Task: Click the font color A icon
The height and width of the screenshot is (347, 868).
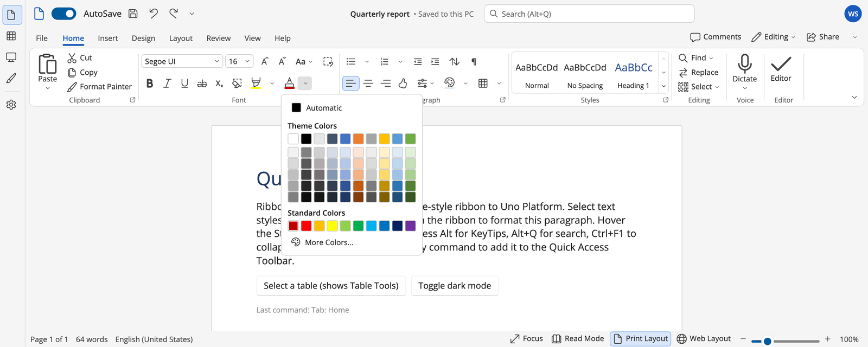Action: 290,83
